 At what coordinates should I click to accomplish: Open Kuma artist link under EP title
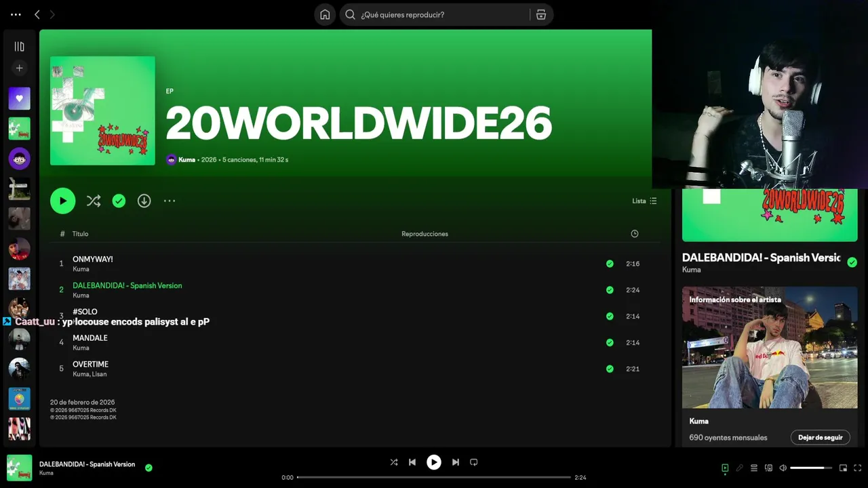(x=186, y=160)
